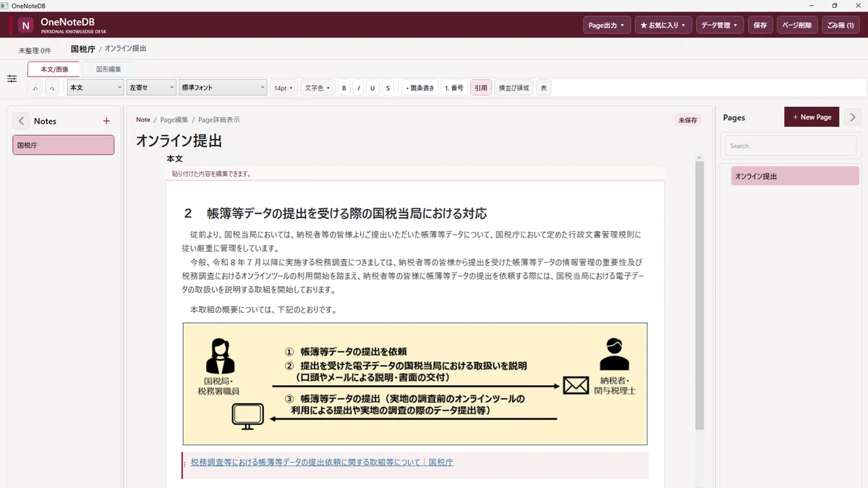
Task: Click the embedded data-submission diagram image
Action: 415,384
